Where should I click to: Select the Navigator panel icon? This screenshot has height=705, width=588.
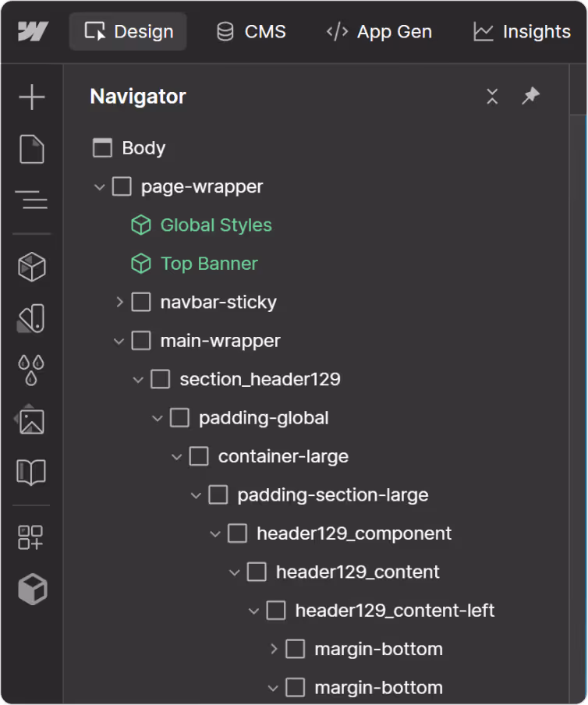click(31, 200)
